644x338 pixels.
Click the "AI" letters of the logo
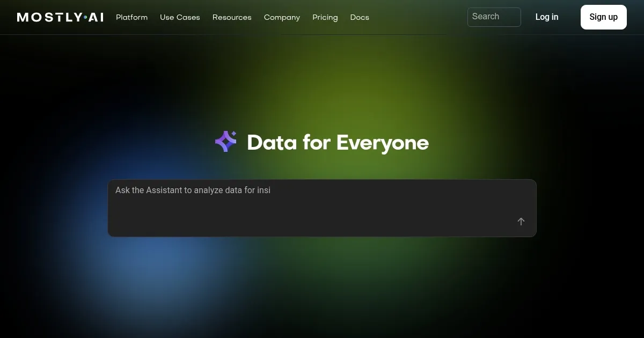[x=96, y=17]
